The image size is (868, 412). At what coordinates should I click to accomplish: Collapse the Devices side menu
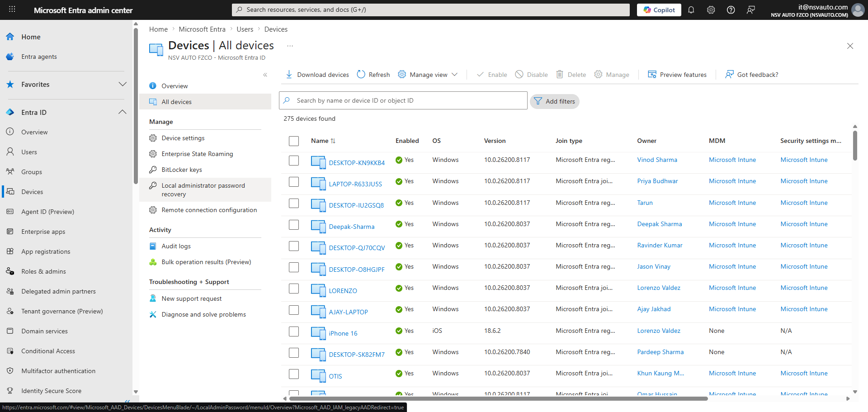click(265, 75)
